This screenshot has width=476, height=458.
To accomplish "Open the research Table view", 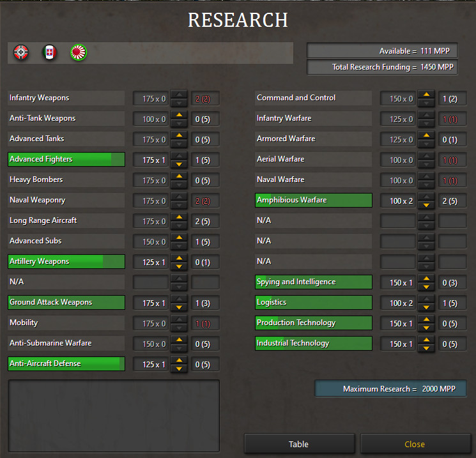I will pos(299,444).
